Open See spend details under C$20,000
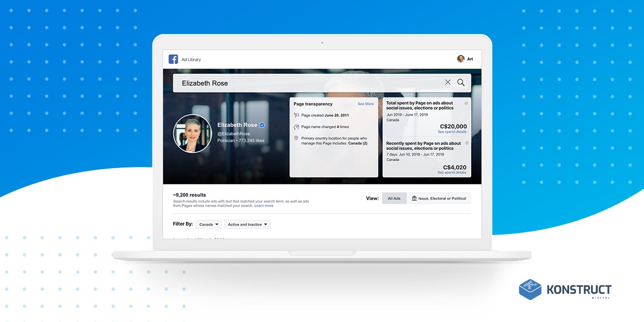Viewport: 644px width, 322px height. (x=452, y=132)
